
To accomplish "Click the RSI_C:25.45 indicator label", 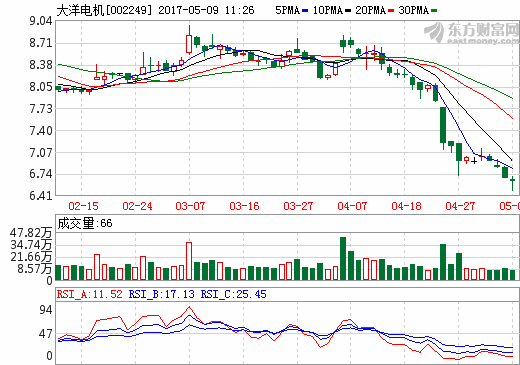I will click(234, 294).
